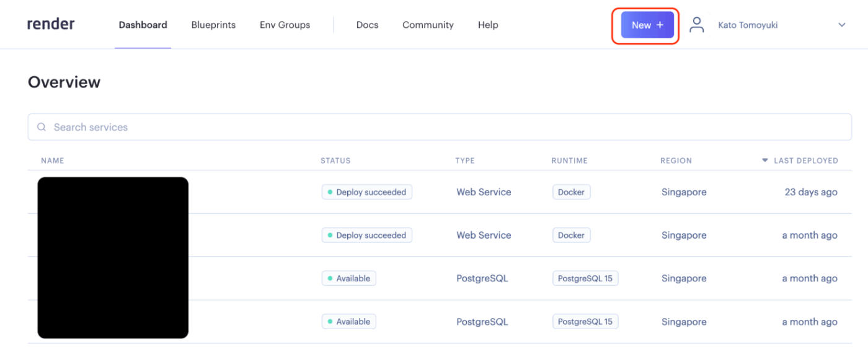Open the Help menu item
This screenshot has width=868, height=362.
click(x=488, y=25)
